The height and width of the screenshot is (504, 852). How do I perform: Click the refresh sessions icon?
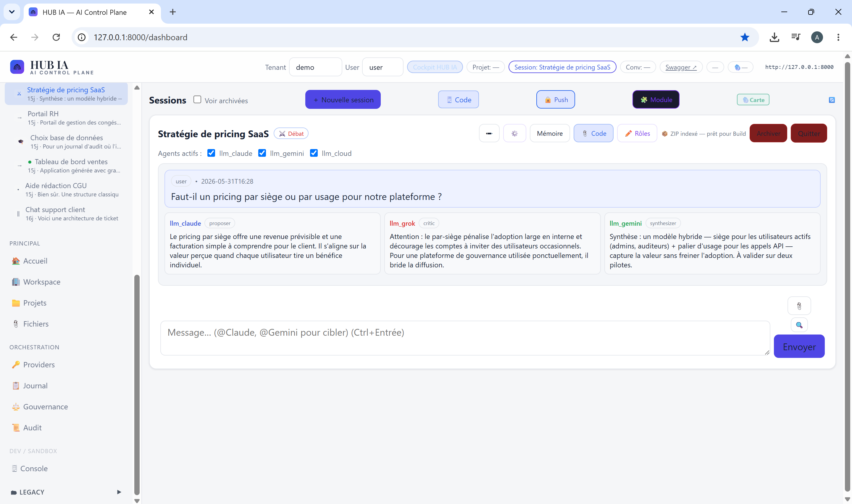(x=832, y=100)
